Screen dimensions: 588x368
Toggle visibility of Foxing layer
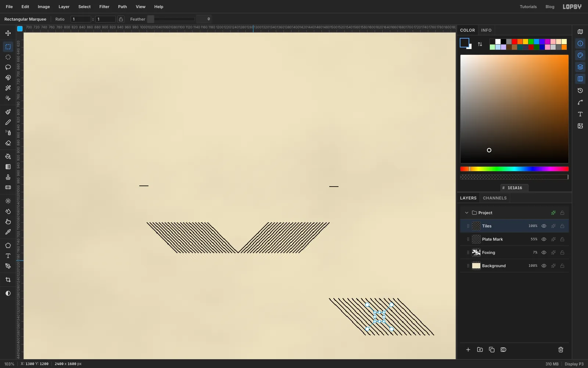pos(544,252)
